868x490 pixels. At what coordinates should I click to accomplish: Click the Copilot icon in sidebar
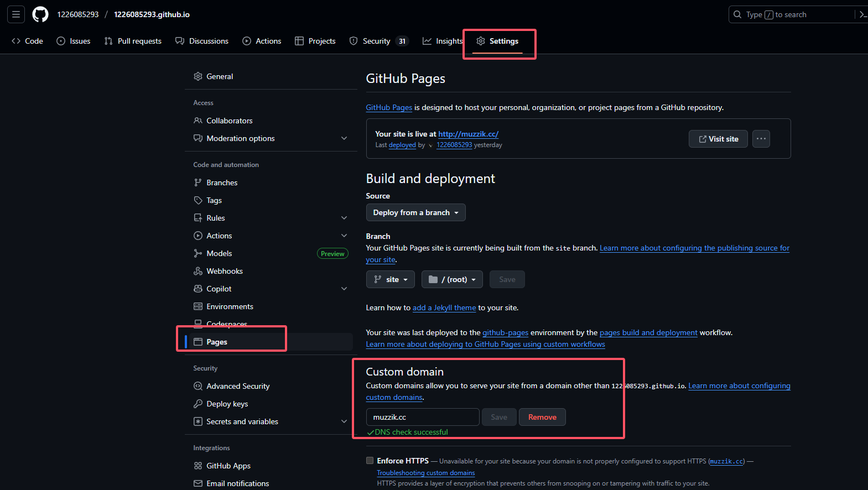(198, 289)
